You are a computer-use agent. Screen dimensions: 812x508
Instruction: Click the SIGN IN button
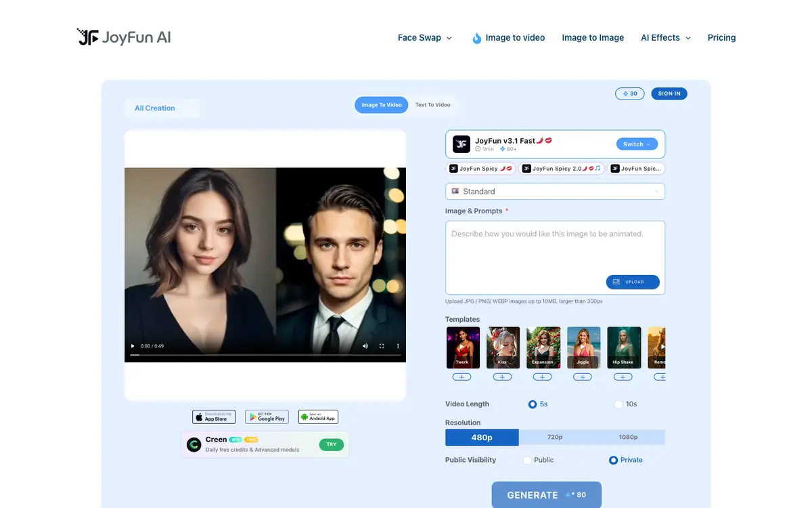coord(669,93)
